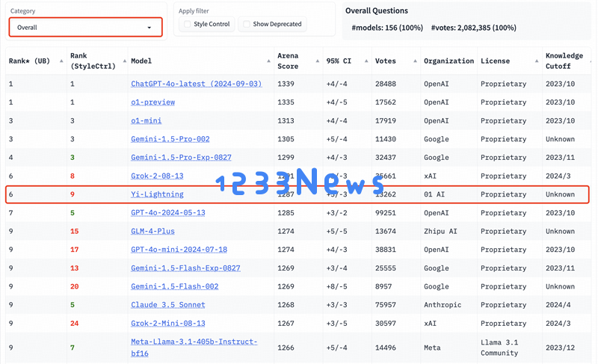Open the ChatGPT-4o-latest (2024-09-03) link
The width and height of the screenshot is (598, 364).
[x=196, y=84]
